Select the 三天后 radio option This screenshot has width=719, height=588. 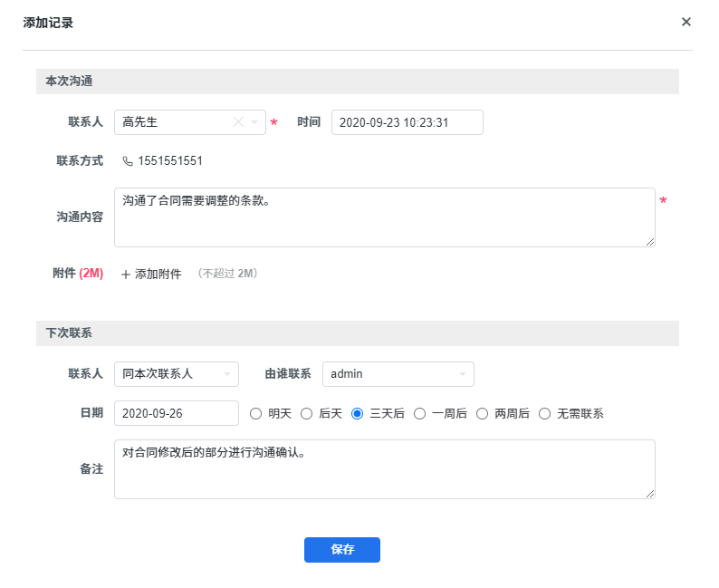pyautogui.click(x=357, y=414)
